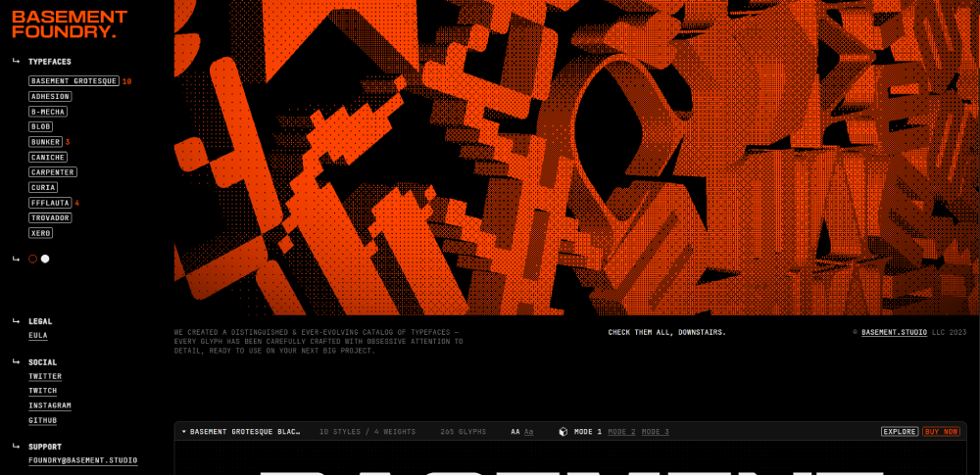This screenshot has height=475, width=980.
Task: Open the Carpenter typeface
Action: click(53, 171)
